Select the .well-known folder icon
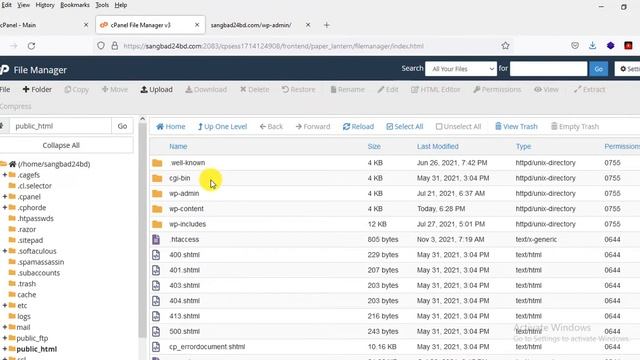 point(157,163)
